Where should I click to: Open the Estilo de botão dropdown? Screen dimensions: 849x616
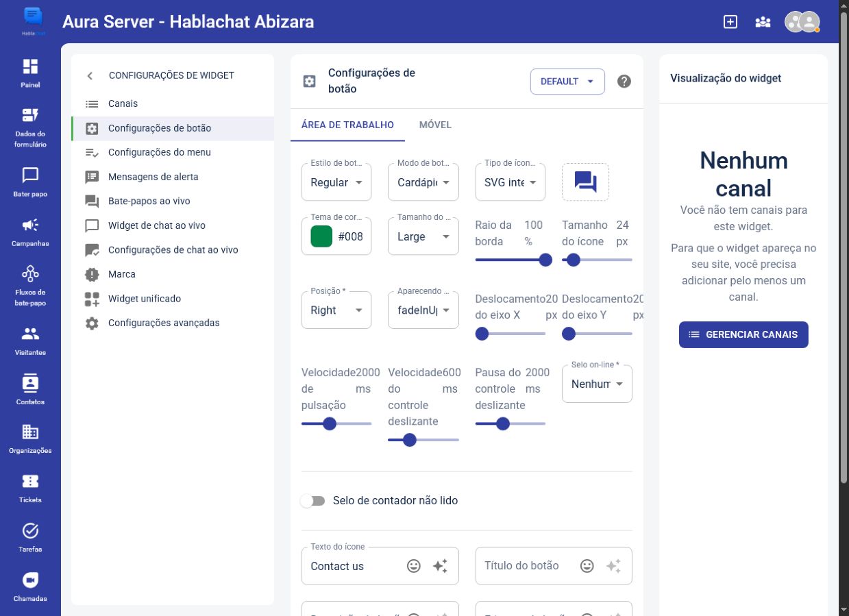(x=336, y=182)
